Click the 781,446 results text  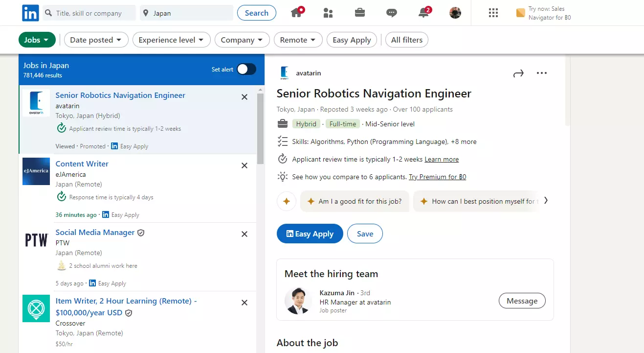[x=43, y=75]
